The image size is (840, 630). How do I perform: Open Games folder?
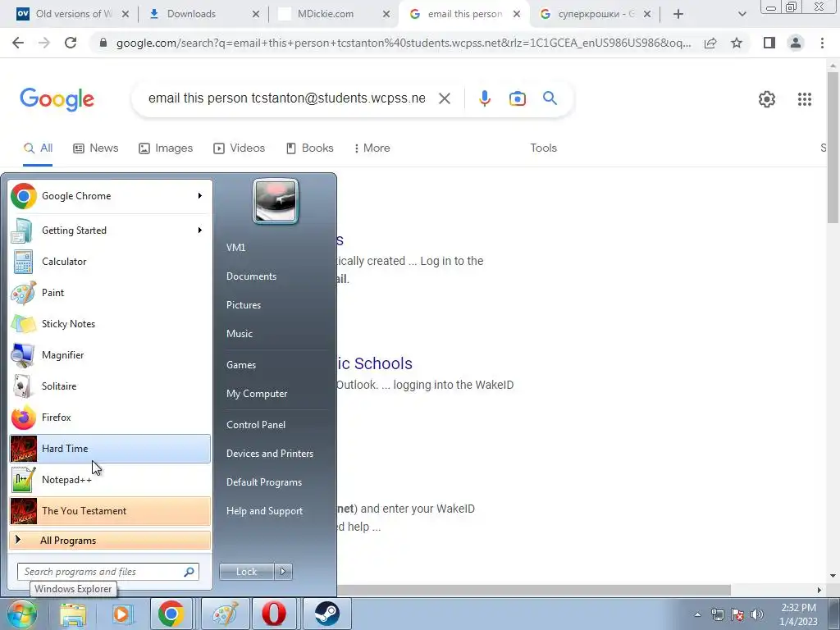pyautogui.click(x=241, y=365)
